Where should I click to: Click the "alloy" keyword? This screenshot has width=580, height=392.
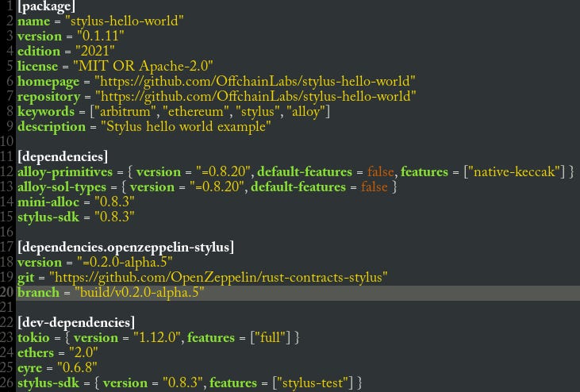pos(305,112)
